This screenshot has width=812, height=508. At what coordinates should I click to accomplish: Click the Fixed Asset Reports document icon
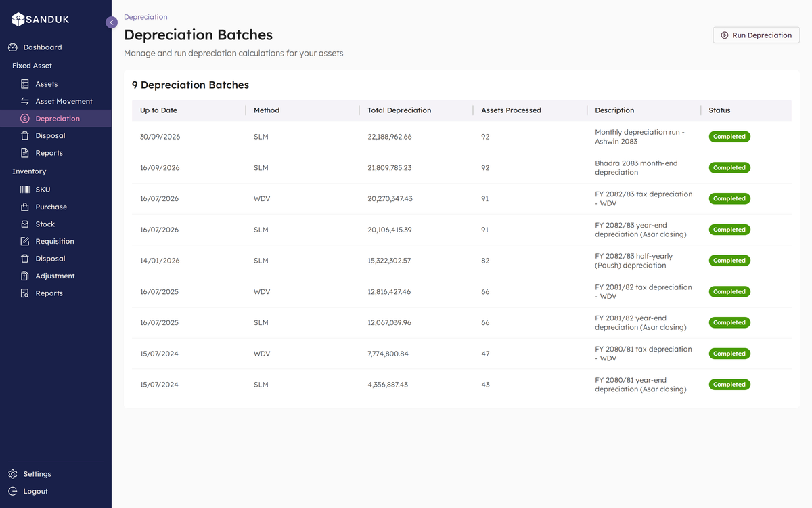click(25, 153)
